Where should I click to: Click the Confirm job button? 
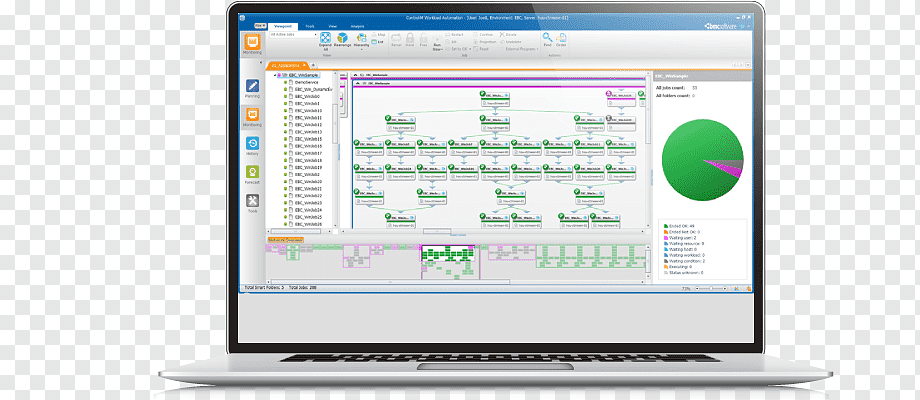click(x=483, y=35)
